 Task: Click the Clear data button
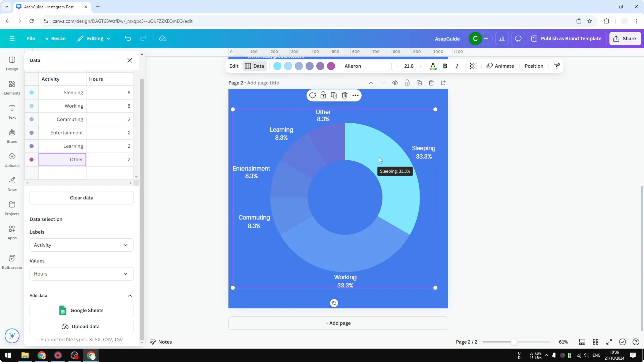pos(81,198)
